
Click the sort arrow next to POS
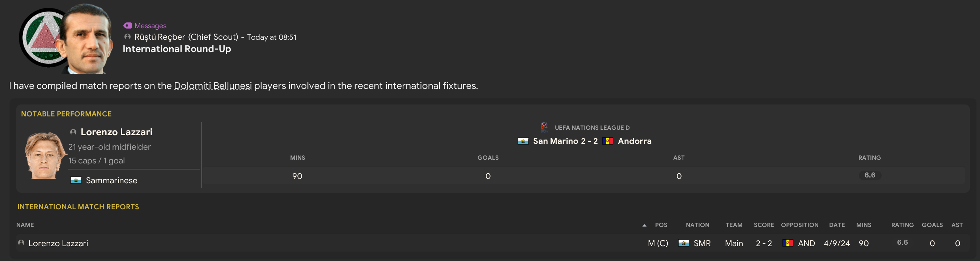(x=644, y=225)
